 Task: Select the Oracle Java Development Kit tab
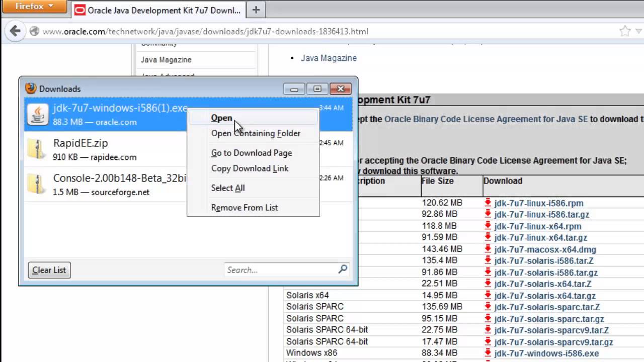[x=158, y=10]
